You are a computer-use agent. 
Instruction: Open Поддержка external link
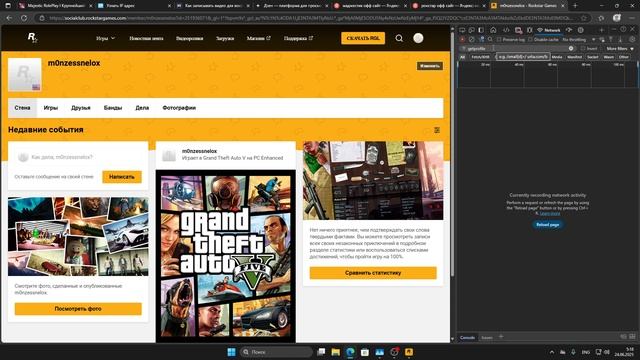point(298,38)
